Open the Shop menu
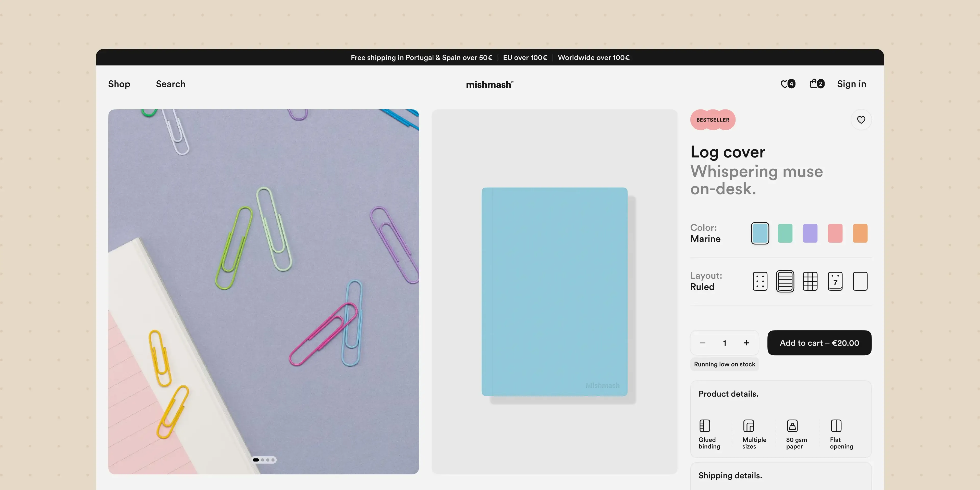The width and height of the screenshot is (980, 490). pyautogui.click(x=119, y=84)
